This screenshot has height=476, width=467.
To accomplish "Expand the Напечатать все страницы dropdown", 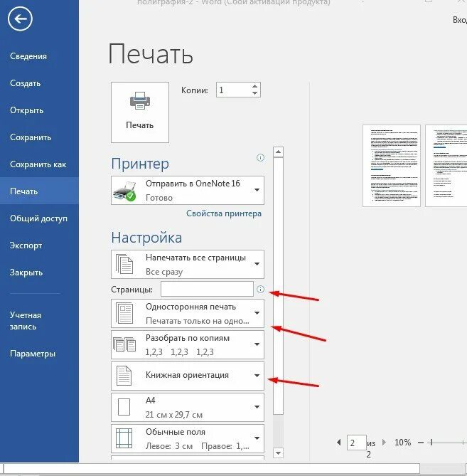I will [x=188, y=265].
